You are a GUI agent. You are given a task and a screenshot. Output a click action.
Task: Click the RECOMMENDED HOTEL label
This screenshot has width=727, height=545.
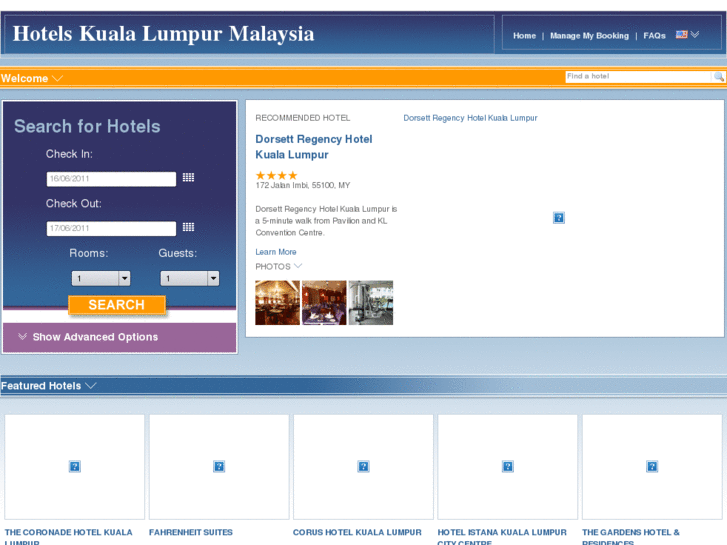click(x=303, y=118)
